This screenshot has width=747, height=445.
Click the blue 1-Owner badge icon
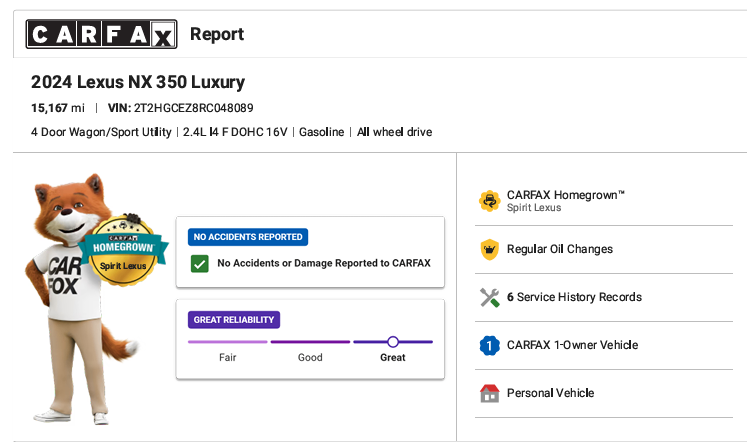[x=489, y=345]
